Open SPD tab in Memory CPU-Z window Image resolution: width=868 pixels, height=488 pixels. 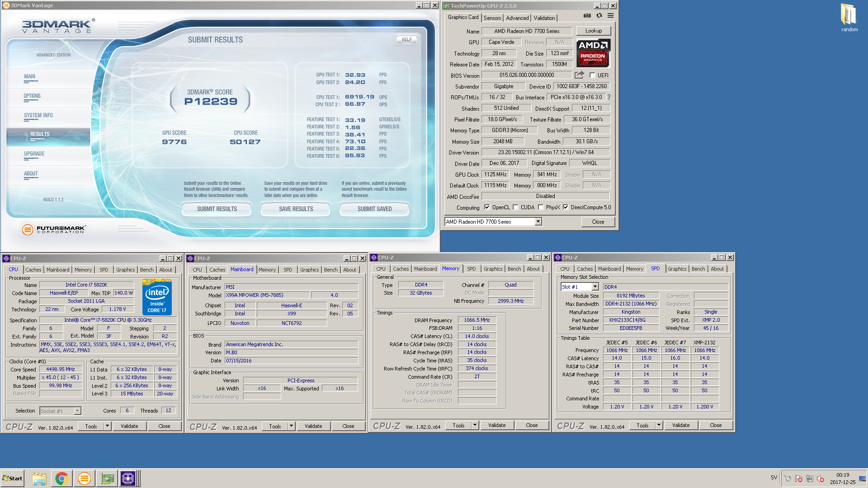(472, 269)
